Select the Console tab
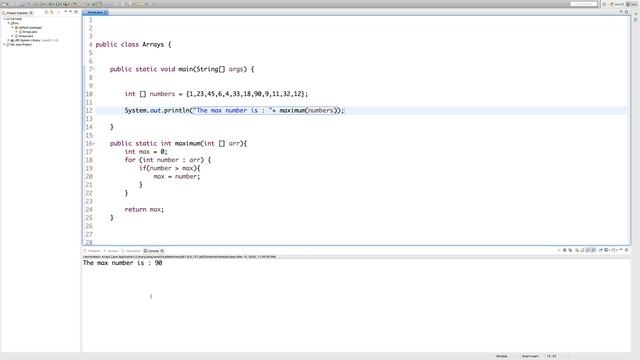This screenshot has height=360, width=640. [153, 251]
